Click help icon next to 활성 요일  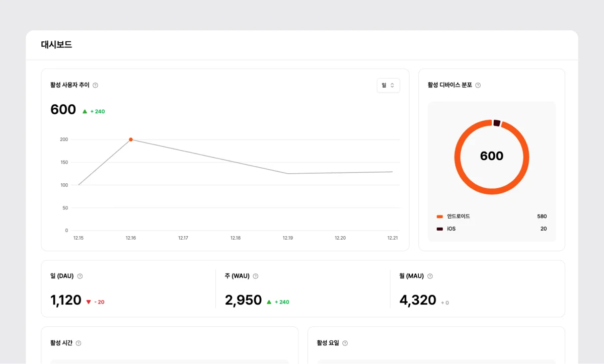pyautogui.click(x=345, y=343)
